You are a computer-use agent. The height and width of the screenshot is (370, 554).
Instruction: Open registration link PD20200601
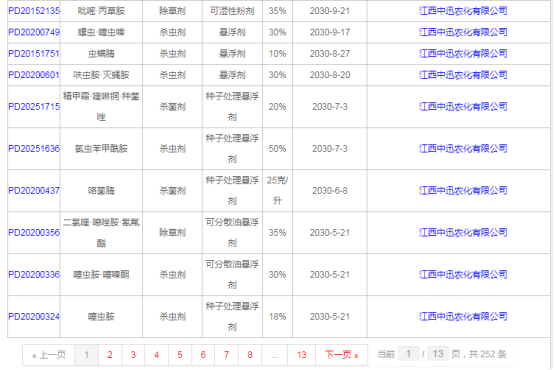(x=34, y=75)
